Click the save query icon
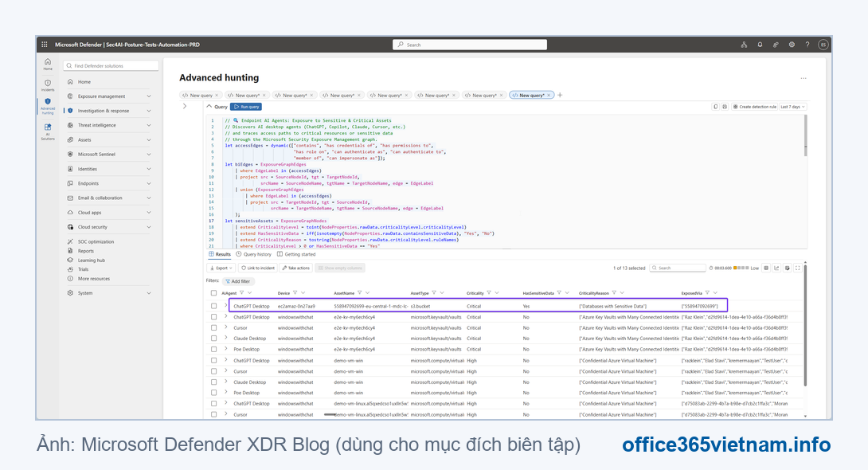 tap(724, 107)
